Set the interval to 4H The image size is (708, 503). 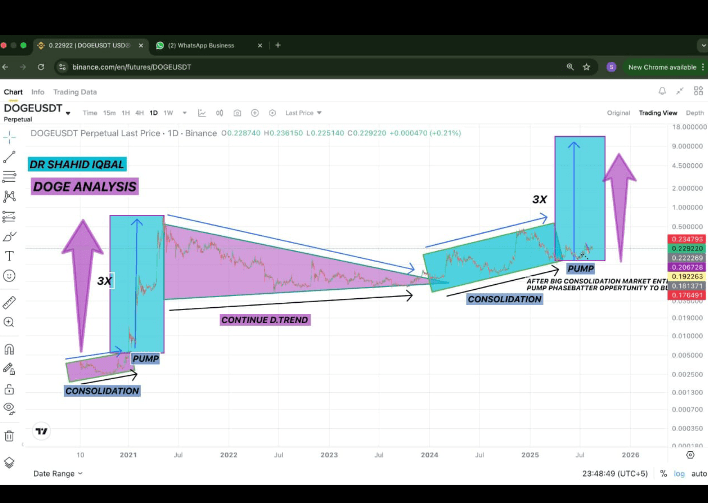(x=140, y=113)
